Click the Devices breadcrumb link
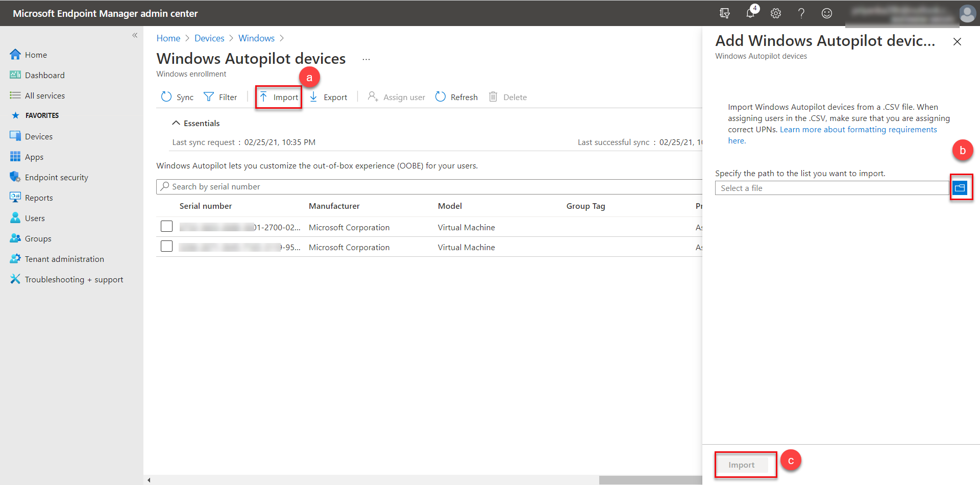 point(209,38)
